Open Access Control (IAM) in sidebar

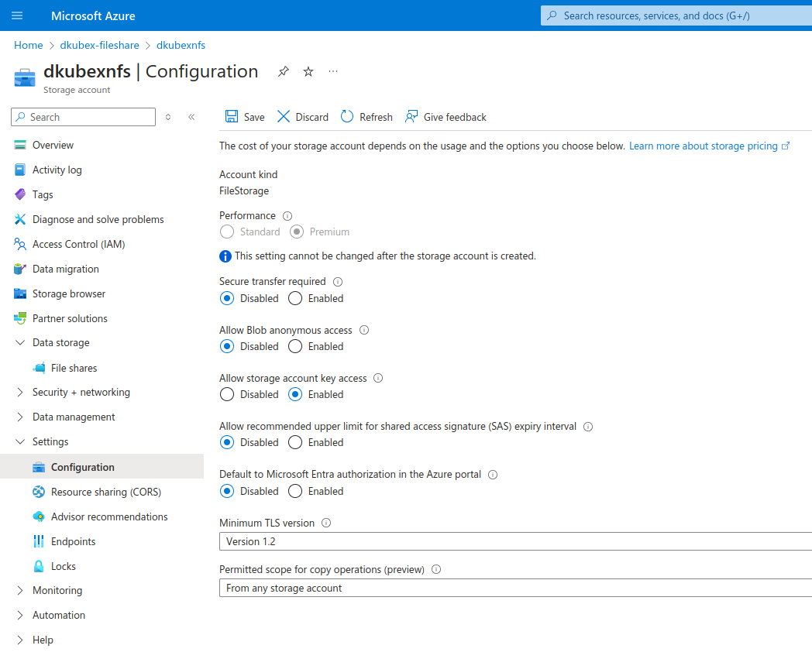(78, 244)
